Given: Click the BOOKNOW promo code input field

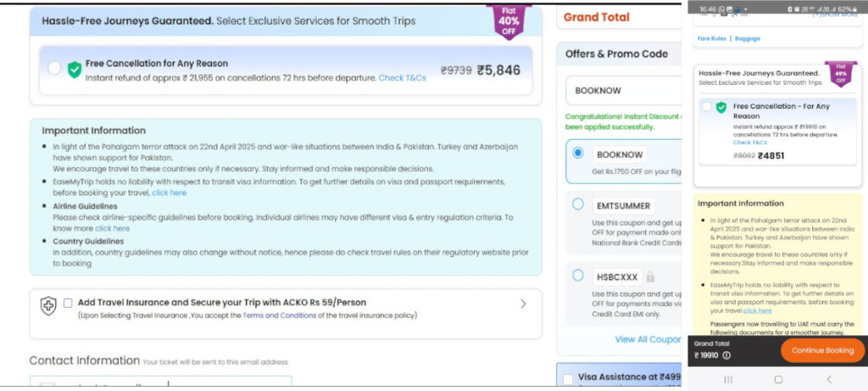Looking at the screenshot, I should pos(623,90).
